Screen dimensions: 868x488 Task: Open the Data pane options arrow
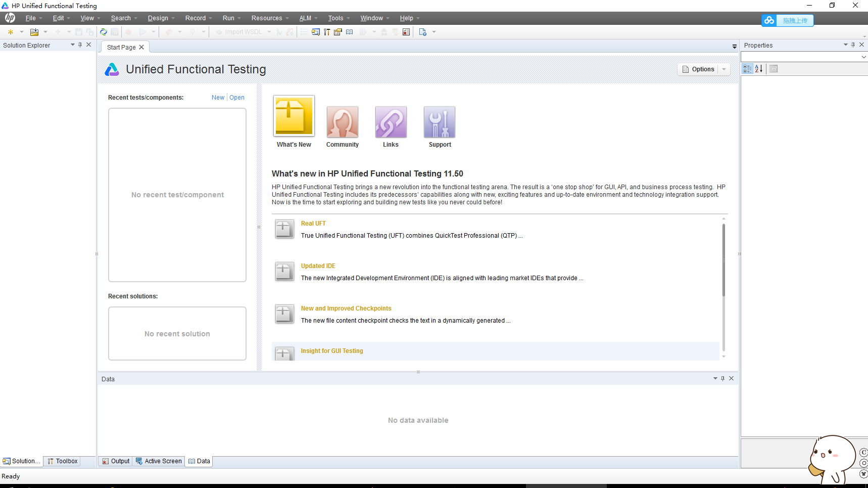click(715, 378)
